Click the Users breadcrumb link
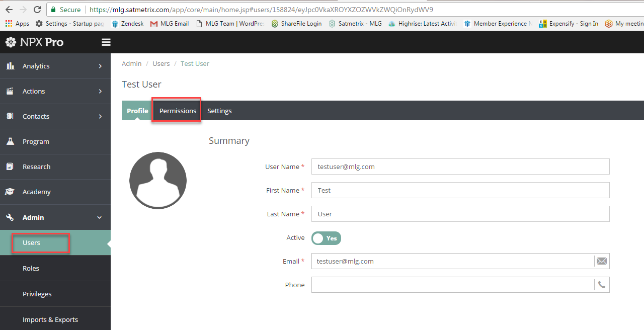The image size is (644, 330). (161, 63)
